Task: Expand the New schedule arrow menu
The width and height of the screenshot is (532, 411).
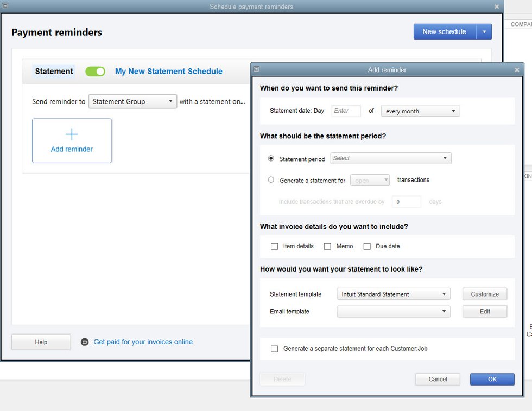Action: click(484, 31)
